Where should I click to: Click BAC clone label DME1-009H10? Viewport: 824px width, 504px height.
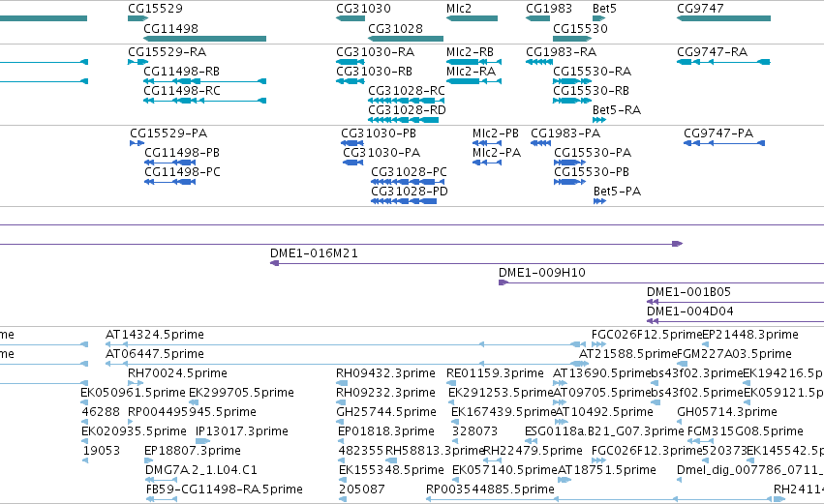coord(542,273)
